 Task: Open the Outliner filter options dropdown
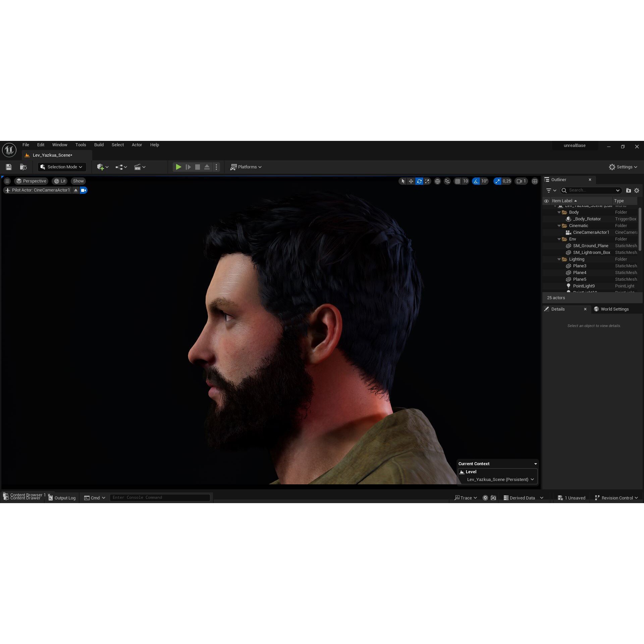click(551, 191)
